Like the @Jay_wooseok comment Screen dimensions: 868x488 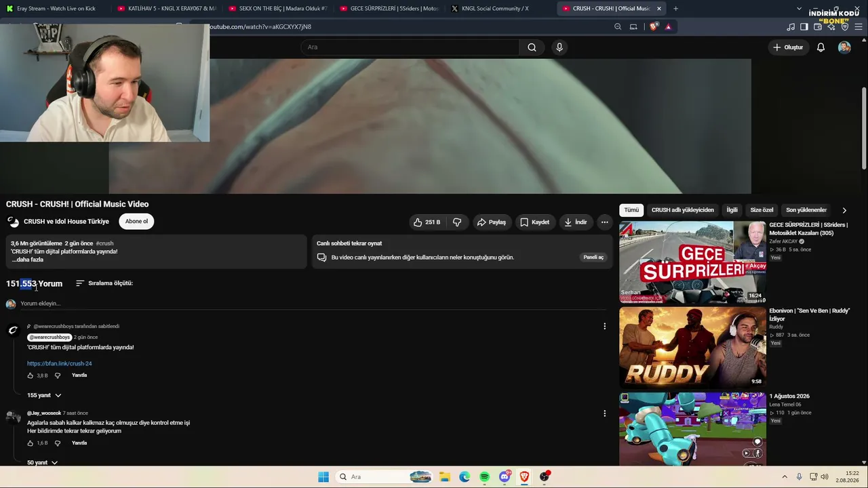tap(31, 443)
